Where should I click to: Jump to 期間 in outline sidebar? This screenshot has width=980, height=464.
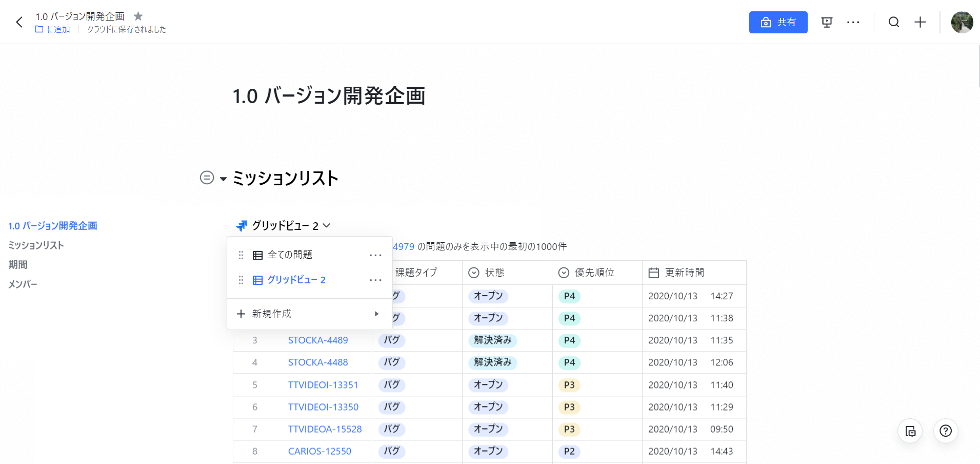pyautogui.click(x=18, y=265)
